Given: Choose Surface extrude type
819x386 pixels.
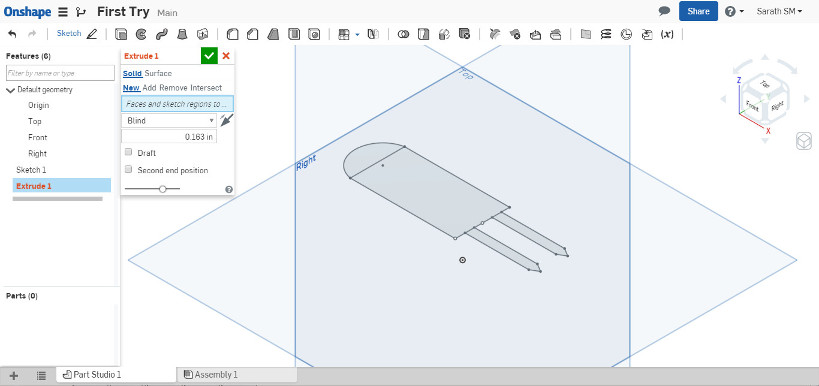Looking at the screenshot, I should pos(158,74).
